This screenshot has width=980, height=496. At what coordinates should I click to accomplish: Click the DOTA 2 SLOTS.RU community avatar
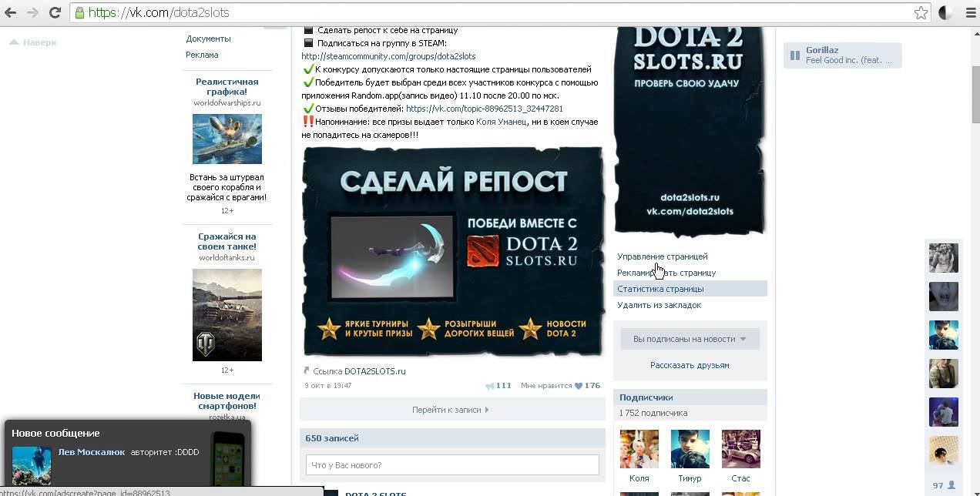click(690, 131)
